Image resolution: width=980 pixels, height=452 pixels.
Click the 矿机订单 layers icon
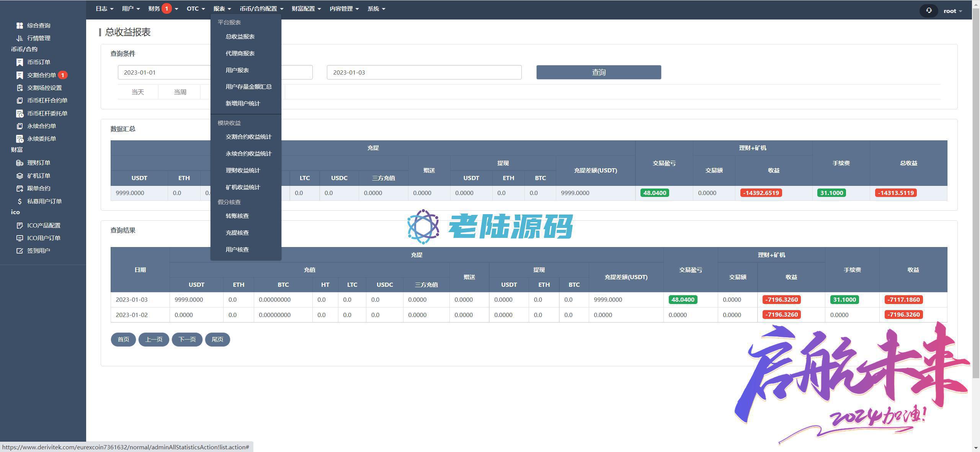pyautogui.click(x=20, y=176)
